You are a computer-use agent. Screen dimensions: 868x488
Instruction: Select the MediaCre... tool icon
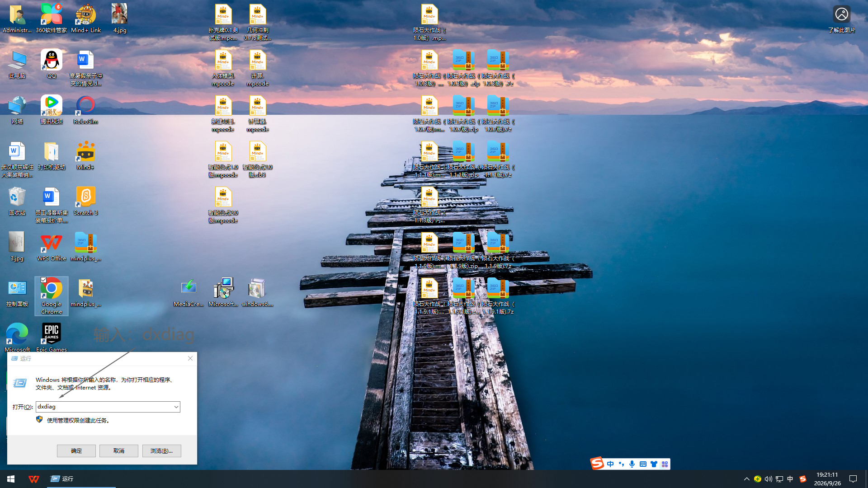point(189,292)
